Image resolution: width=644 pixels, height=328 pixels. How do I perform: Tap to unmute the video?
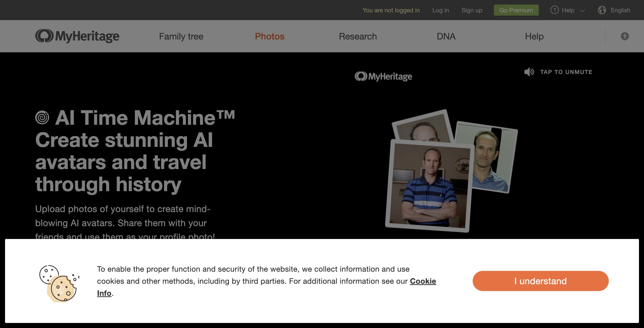coord(566,72)
